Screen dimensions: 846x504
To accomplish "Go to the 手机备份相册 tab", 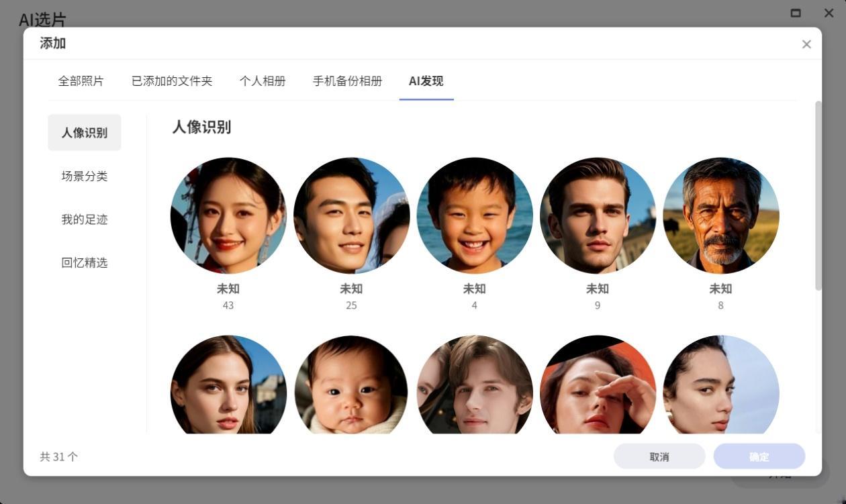I will click(347, 81).
